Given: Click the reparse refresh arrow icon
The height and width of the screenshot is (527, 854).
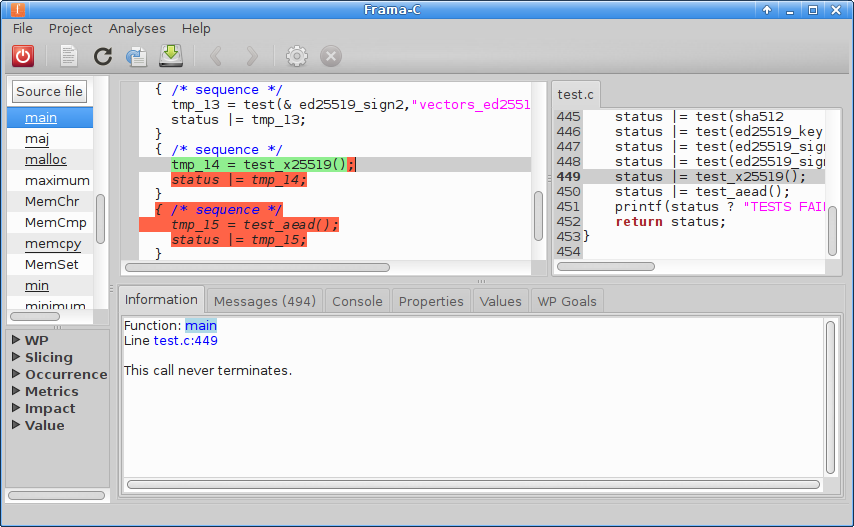Looking at the screenshot, I should click(x=102, y=56).
